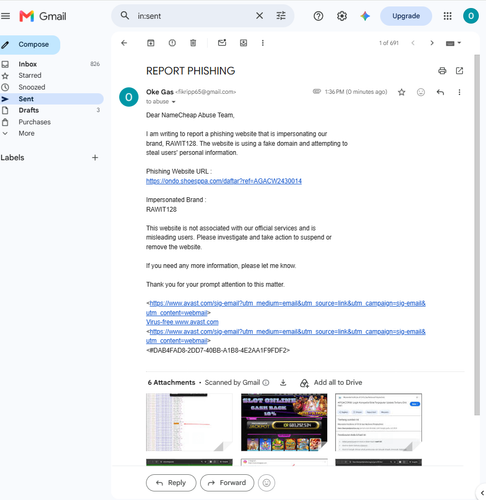
Task: Open the Gemini sparkle icon
Action: click(365, 16)
